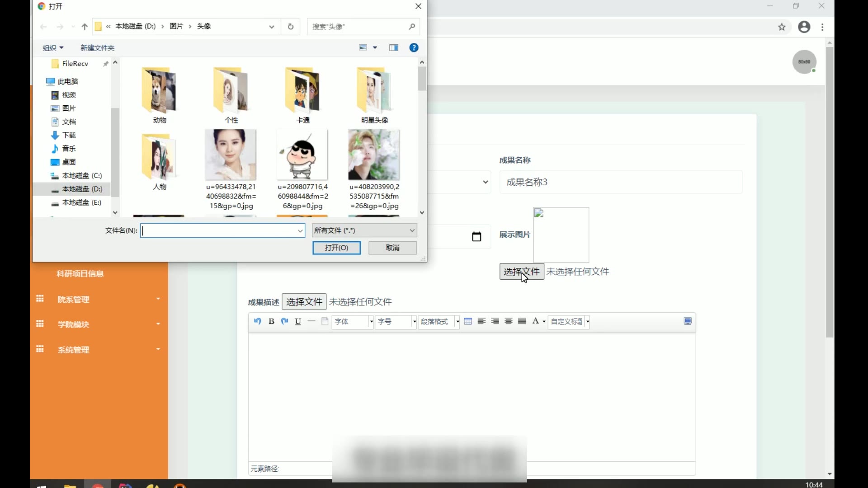Image resolution: width=868 pixels, height=488 pixels.
Task: Select the 人物 folder
Action: point(159,162)
